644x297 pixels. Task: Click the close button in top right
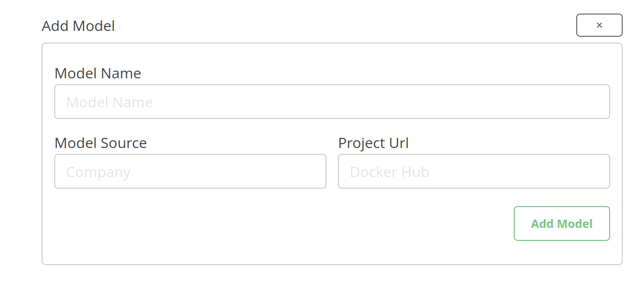coord(599,25)
